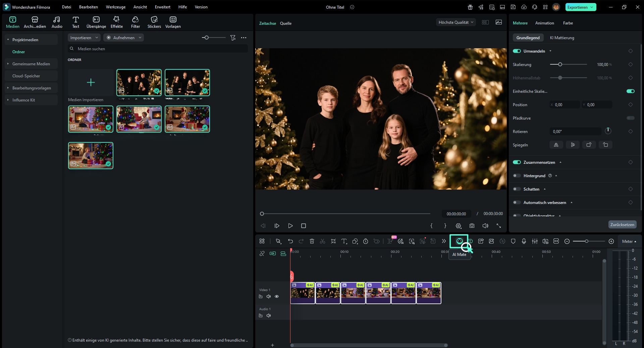
Task: Select the Effekte tool tab
Action: pyautogui.click(x=116, y=22)
